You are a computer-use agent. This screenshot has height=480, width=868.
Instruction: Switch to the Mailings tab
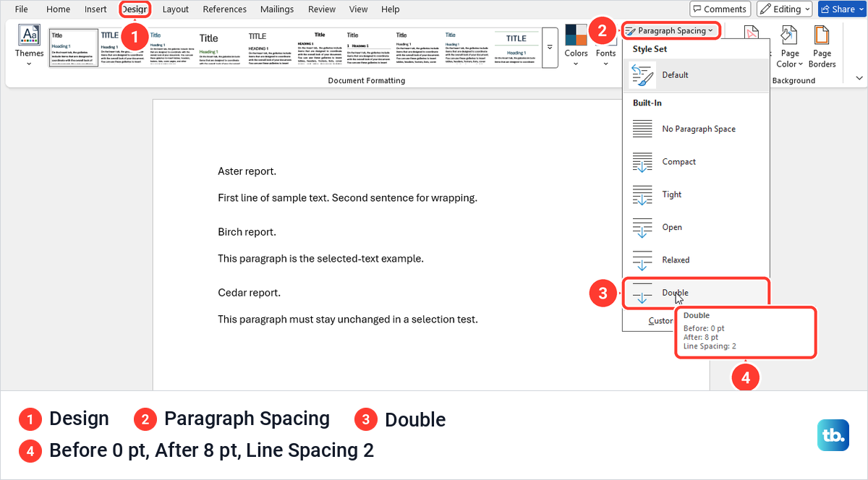tap(276, 9)
